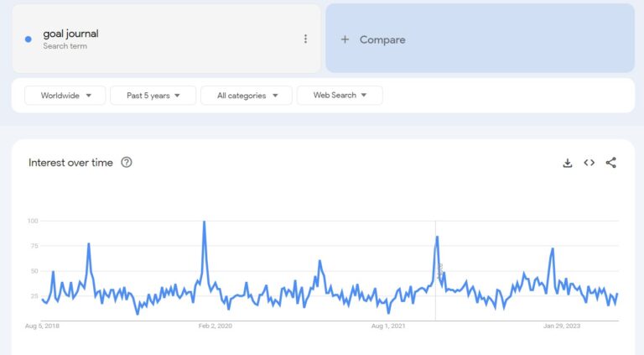Click the plus icon beside Compare

(345, 39)
